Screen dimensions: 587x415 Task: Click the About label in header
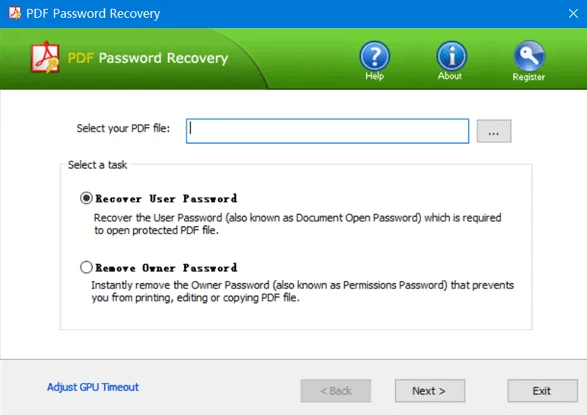coord(450,76)
